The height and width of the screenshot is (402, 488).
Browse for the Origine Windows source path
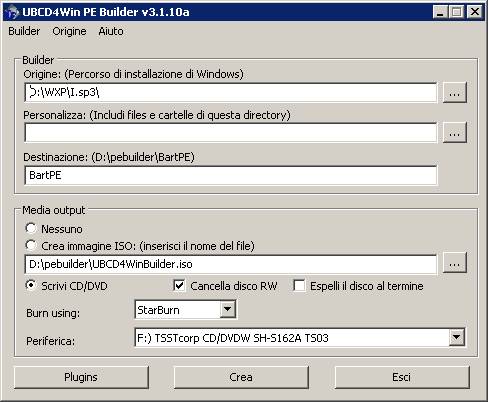[455, 92]
